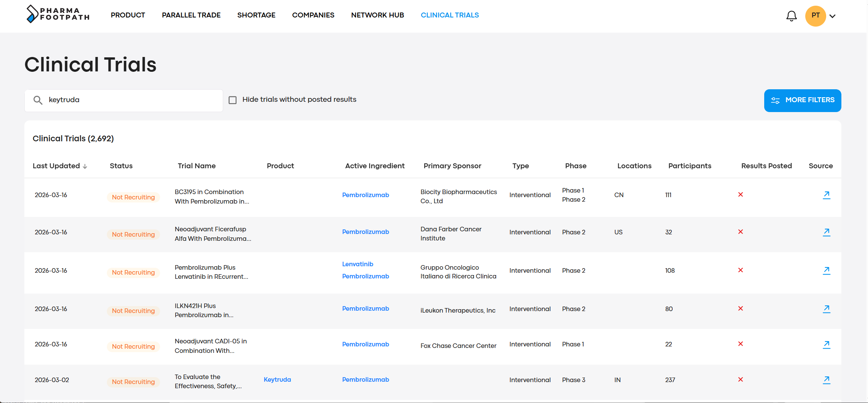Open source link for Fox Chase trial
Viewport: 868px width, 403px height.
(x=826, y=344)
